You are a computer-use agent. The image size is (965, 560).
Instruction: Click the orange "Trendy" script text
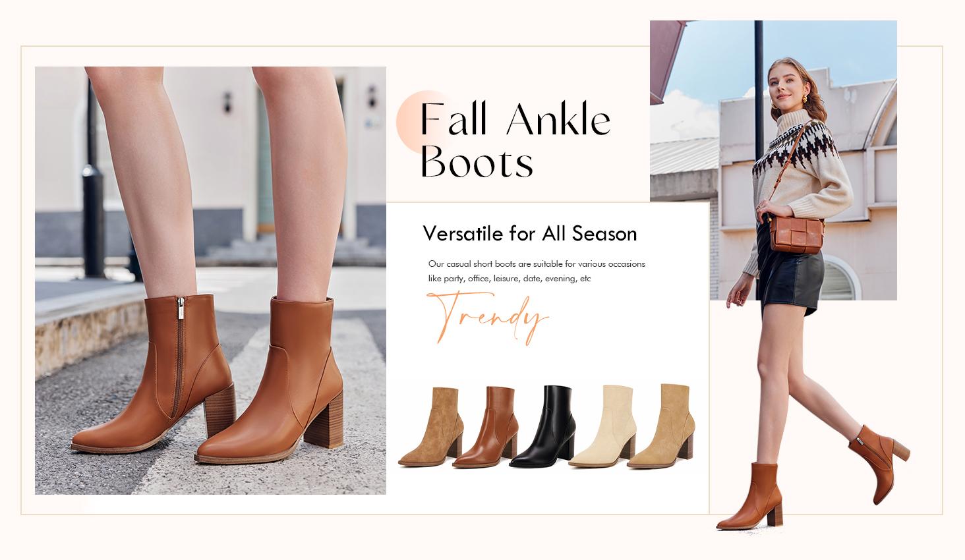[x=488, y=317]
